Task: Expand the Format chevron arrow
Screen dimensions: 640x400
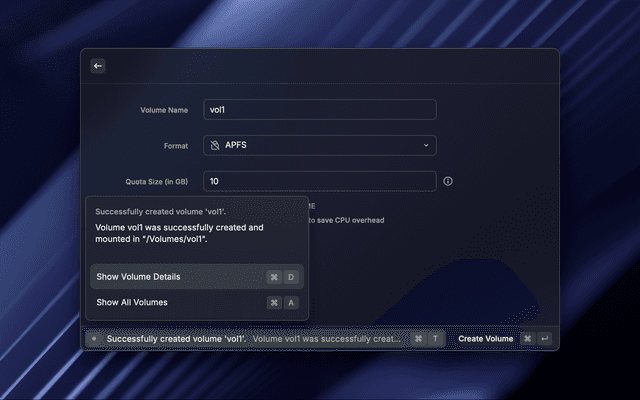Action: 425,146
